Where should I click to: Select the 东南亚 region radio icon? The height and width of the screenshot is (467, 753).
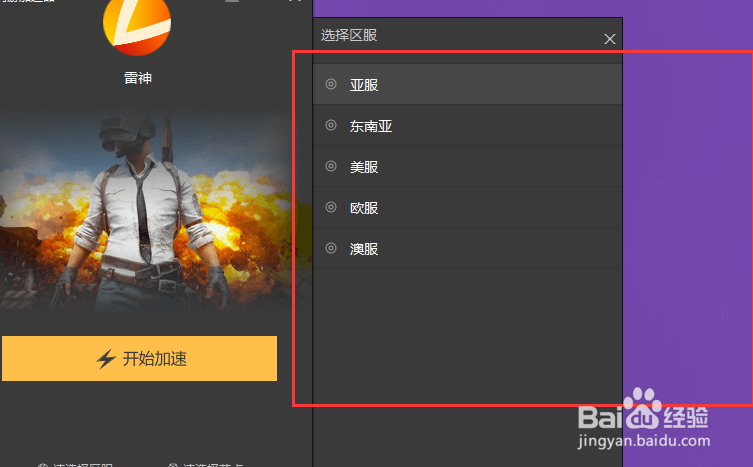(x=331, y=125)
